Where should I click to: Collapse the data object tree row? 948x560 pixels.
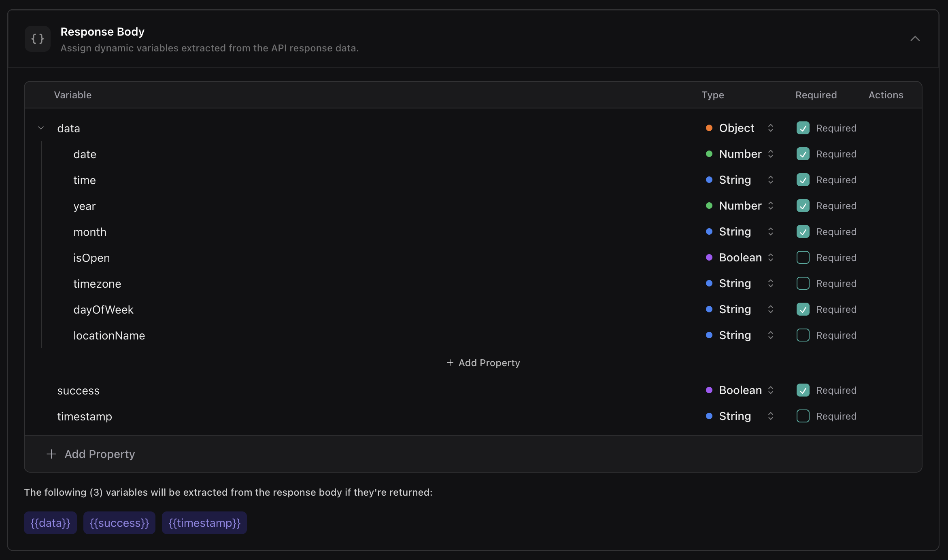click(41, 128)
